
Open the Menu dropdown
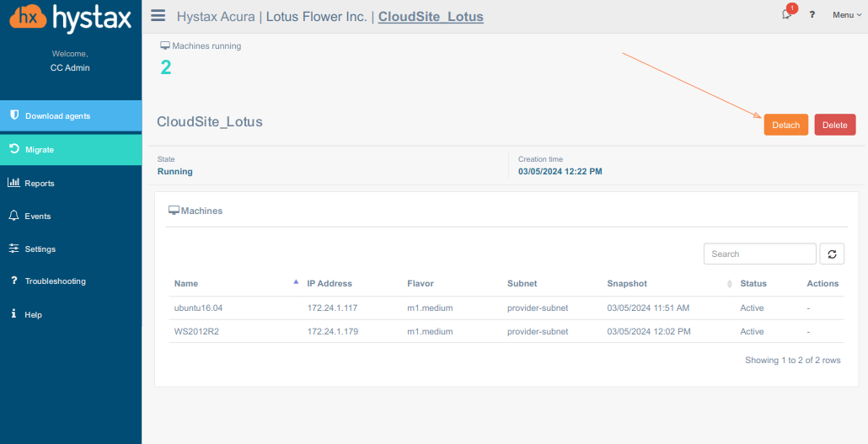[847, 15]
